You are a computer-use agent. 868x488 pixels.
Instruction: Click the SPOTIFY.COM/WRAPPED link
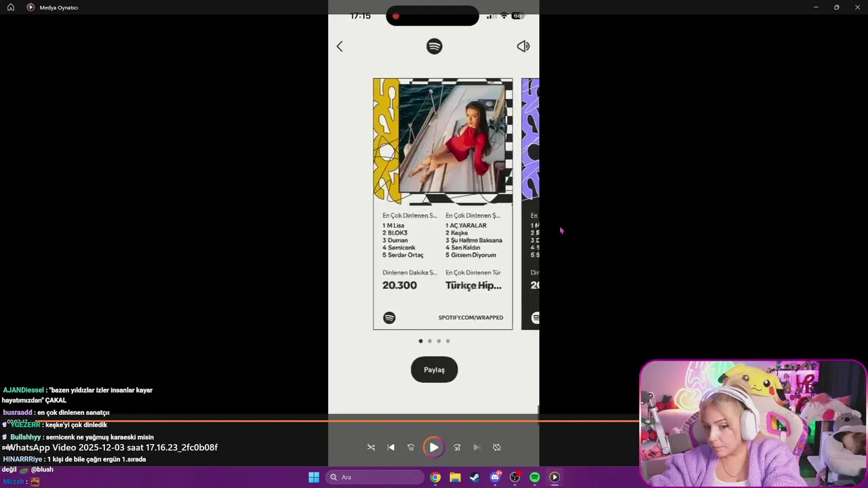tap(471, 317)
